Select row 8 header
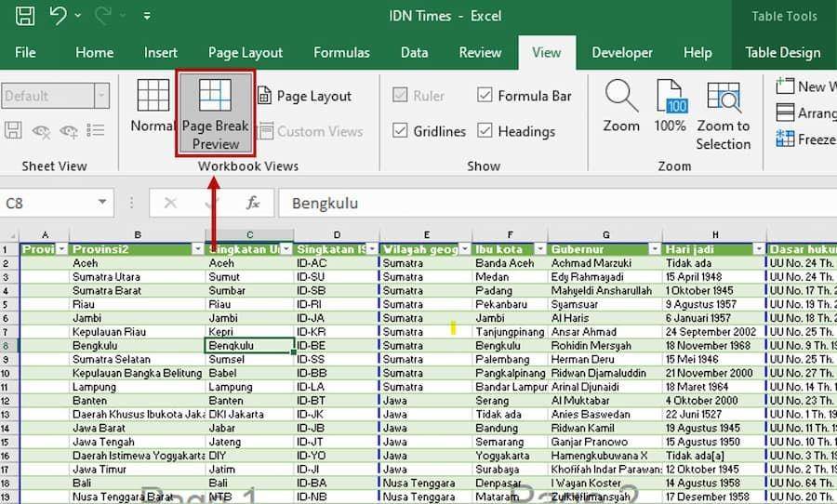The width and height of the screenshot is (837, 504). coord(9,345)
